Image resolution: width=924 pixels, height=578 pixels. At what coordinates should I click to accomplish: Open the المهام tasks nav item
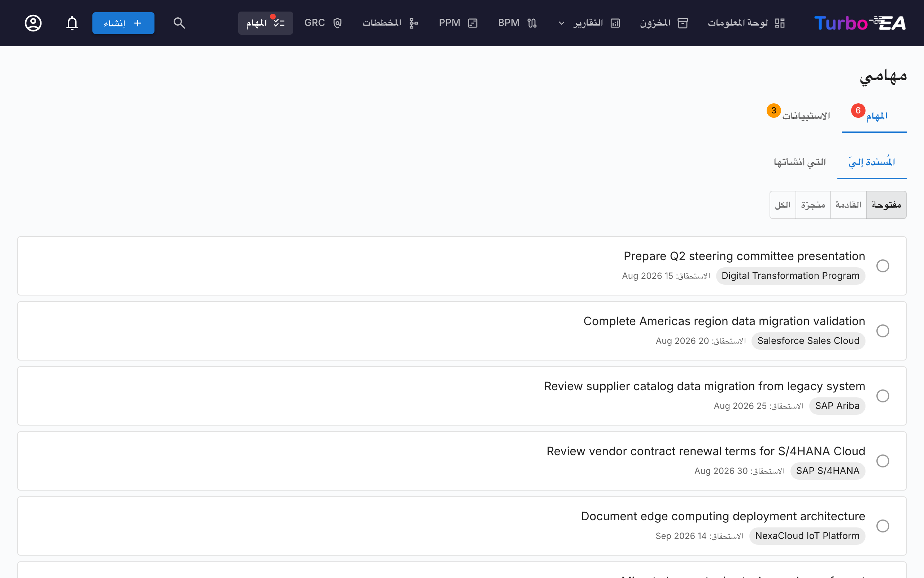(x=265, y=23)
